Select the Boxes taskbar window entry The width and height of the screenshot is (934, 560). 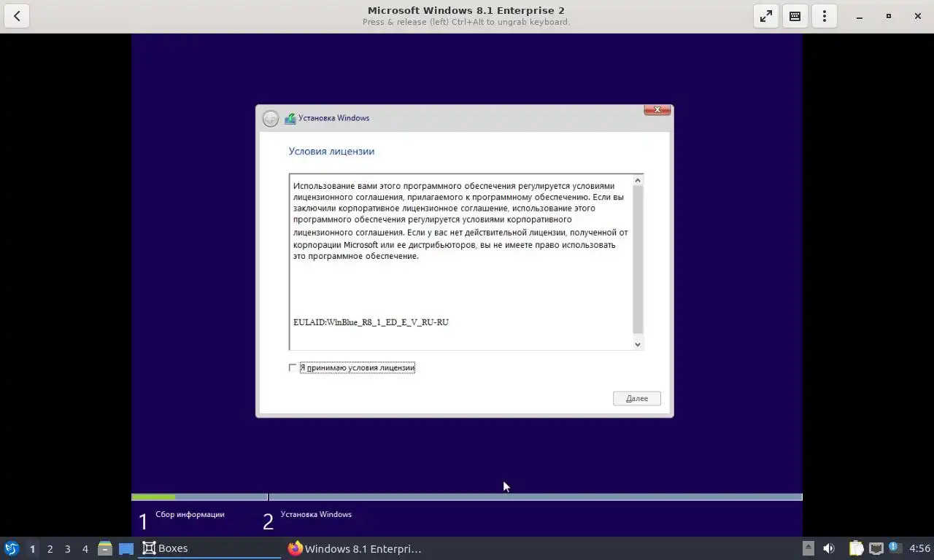(209, 548)
